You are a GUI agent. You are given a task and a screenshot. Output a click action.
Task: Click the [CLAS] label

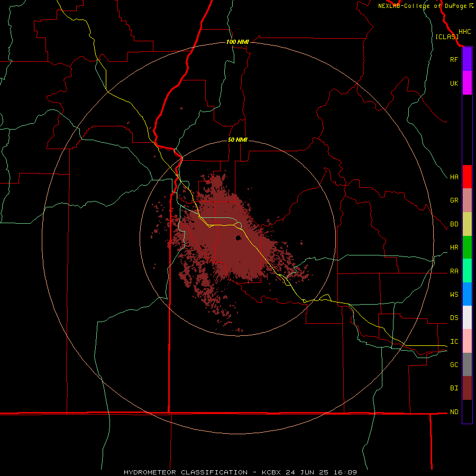point(447,36)
